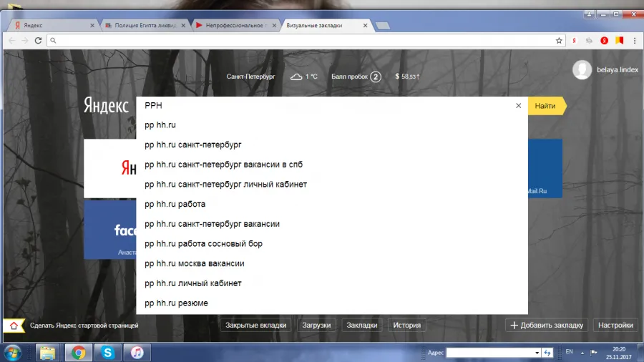Open Закладки

tap(362, 325)
